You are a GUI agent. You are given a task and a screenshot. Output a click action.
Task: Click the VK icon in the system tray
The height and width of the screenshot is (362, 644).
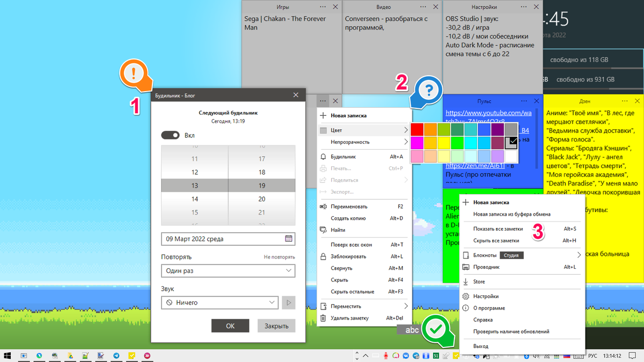coord(406,356)
